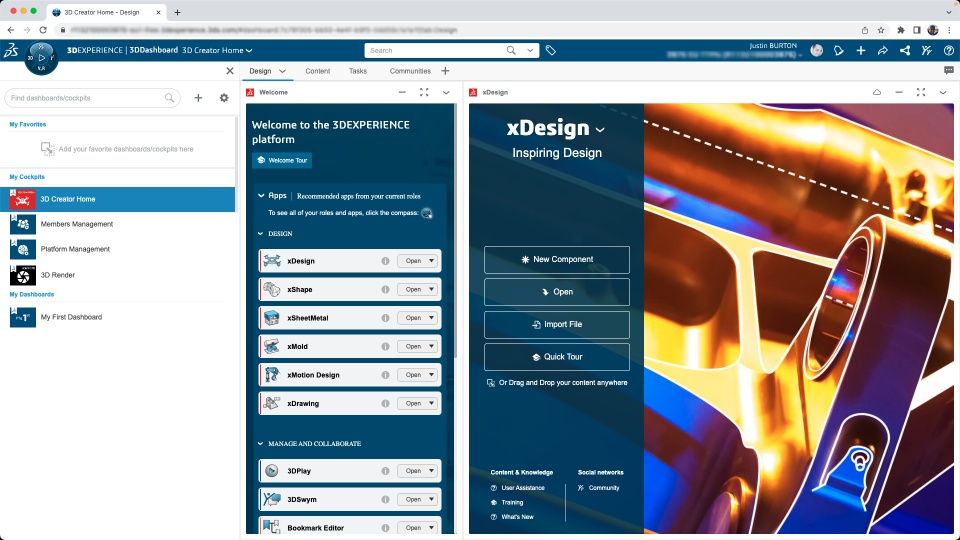
Task: Maximize the xDesign widget
Action: [921, 92]
